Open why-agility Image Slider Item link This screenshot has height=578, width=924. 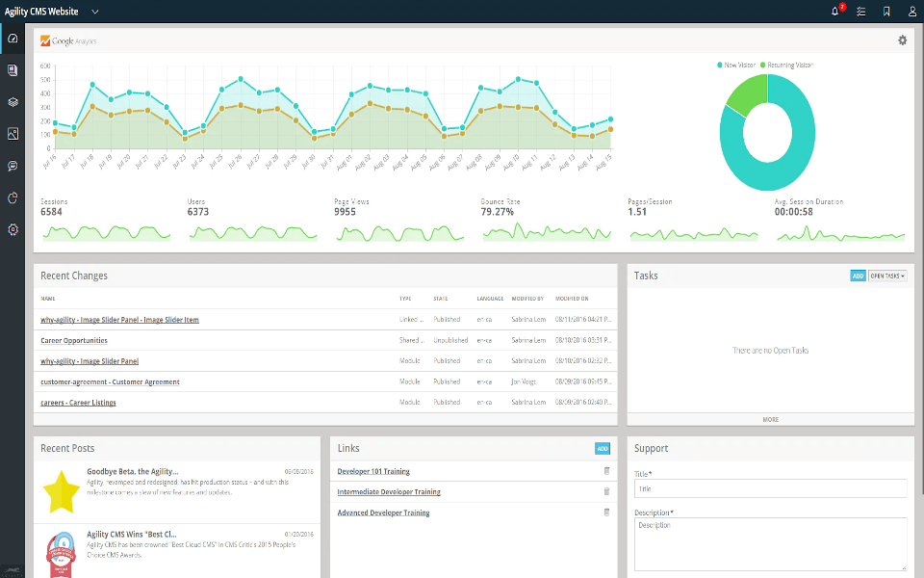point(119,320)
